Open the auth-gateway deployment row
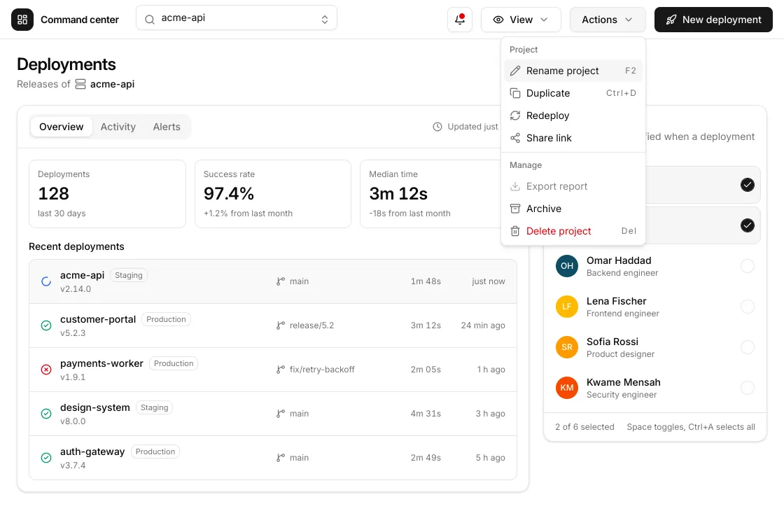 pyautogui.click(x=273, y=458)
